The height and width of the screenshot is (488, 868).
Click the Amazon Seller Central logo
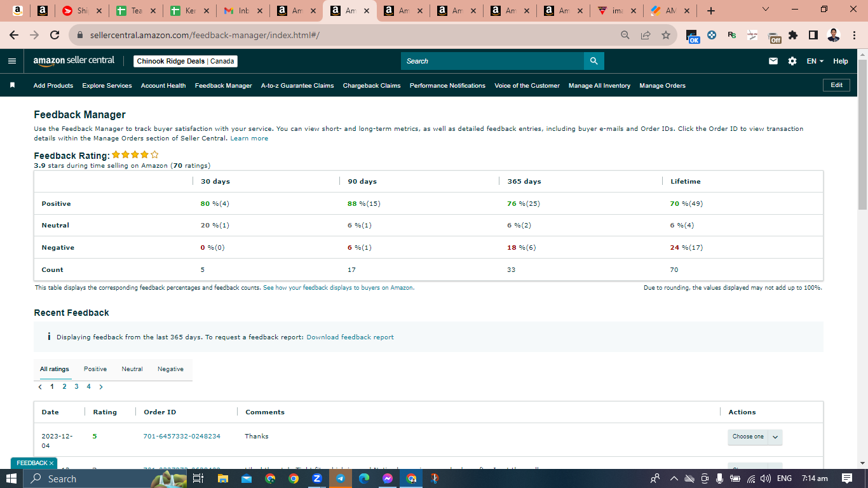click(x=74, y=60)
